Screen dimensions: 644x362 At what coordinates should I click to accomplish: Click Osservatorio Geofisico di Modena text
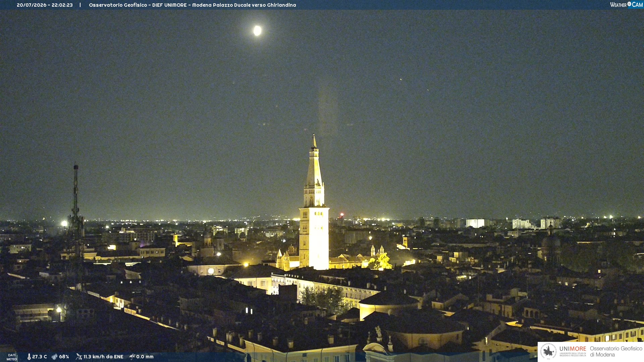[x=616, y=352]
